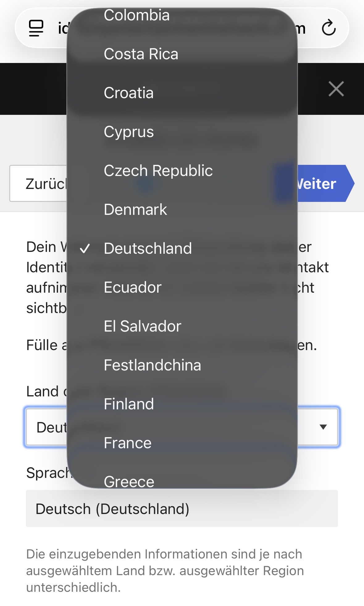This screenshot has width=364, height=606.
Task: Choose Costa Rica in dropdown list
Action: pos(141,54)
